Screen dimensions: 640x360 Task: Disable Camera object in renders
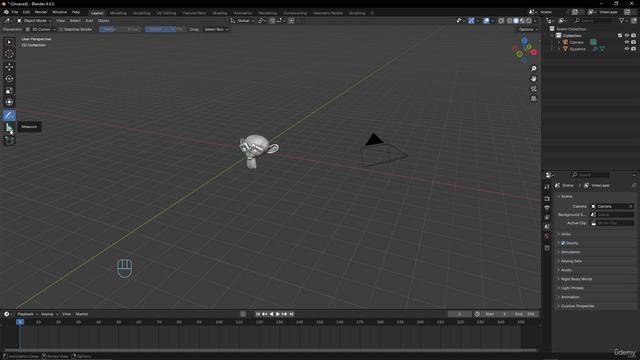[x=633, y=42]
